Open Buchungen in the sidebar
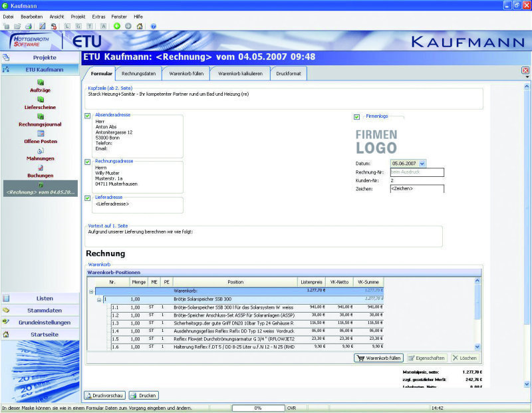The height and width of the screenshot is (413, 532). point(41,172)
